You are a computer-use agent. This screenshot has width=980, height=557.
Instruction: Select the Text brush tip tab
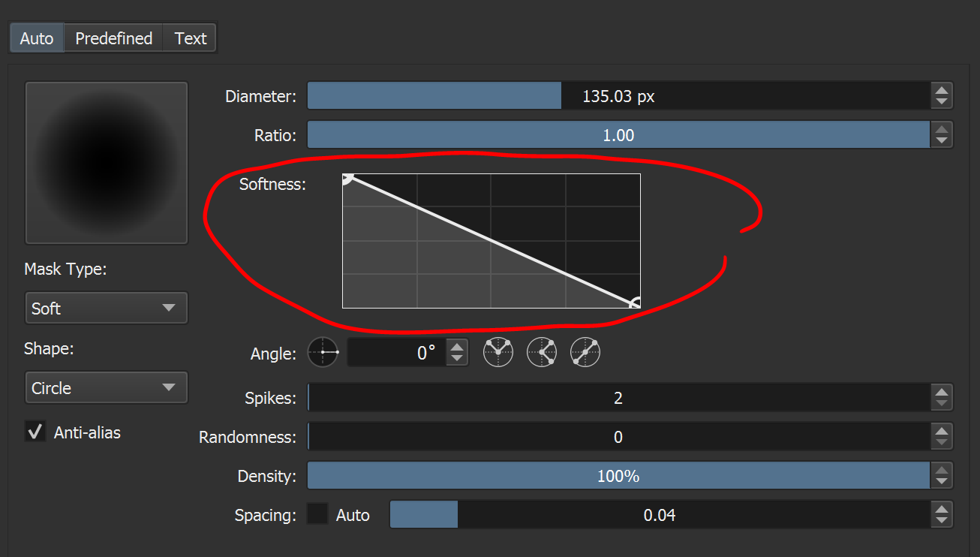(191, 38)
